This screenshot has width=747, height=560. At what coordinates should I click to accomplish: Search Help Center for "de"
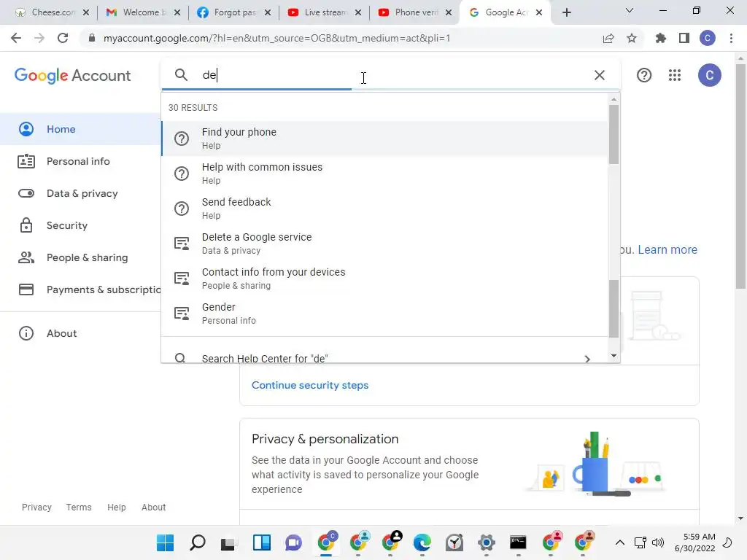point(385,357)
